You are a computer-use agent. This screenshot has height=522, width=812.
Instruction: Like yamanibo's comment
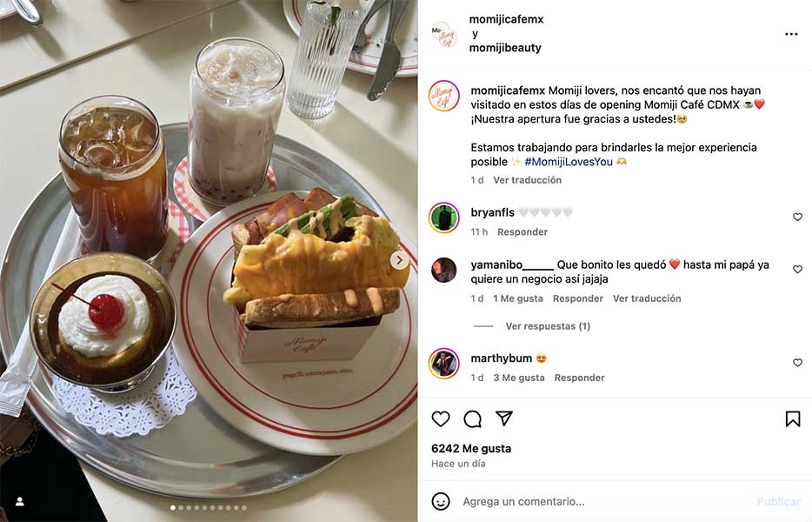click(x=797, y=269)
